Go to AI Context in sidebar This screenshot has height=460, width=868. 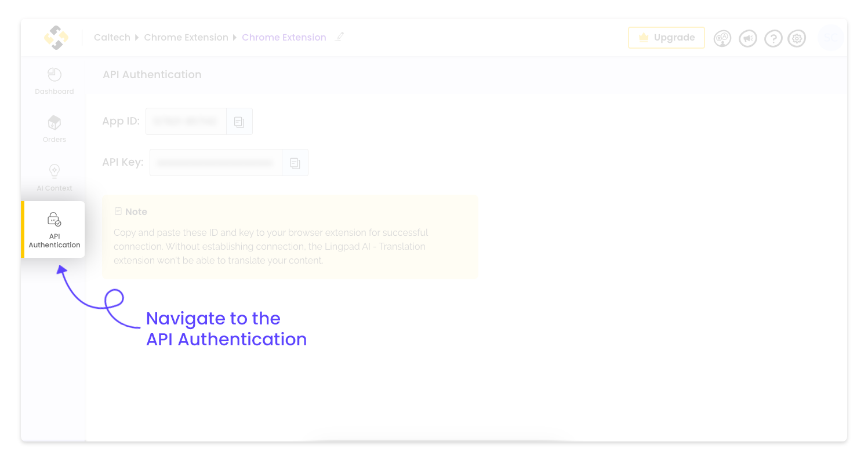pos(54,178)
